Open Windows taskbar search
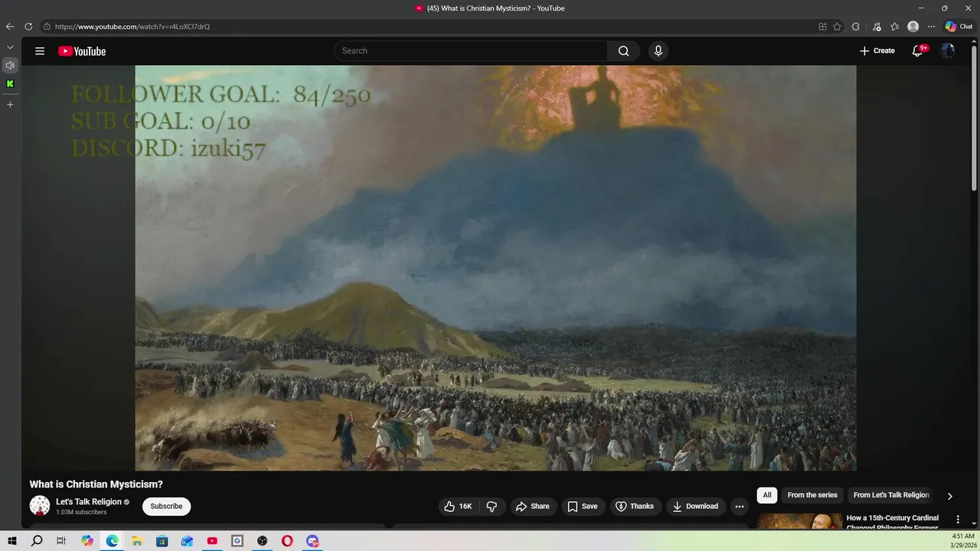This screenshot has height=551, width=980. pyautogui.click(x=37, y=541)
